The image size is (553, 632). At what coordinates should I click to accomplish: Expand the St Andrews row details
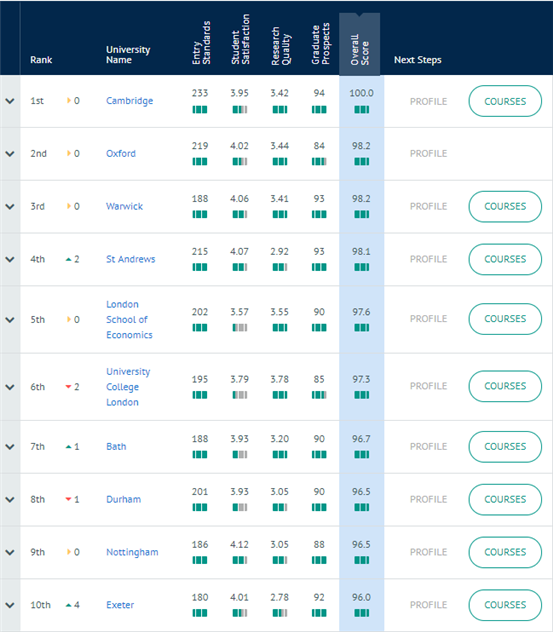pyautogui.click(x=10, y=260)
